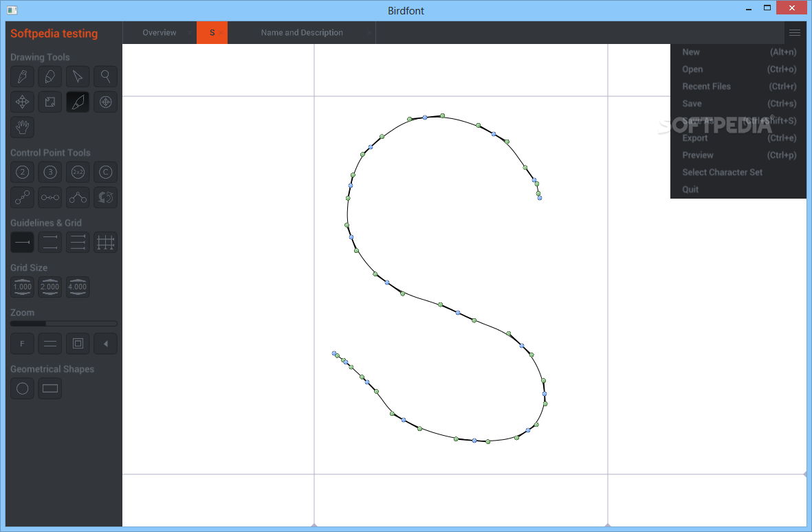812x532 pixels.
Task: Select the corner node tool
Action: [78, 198]
